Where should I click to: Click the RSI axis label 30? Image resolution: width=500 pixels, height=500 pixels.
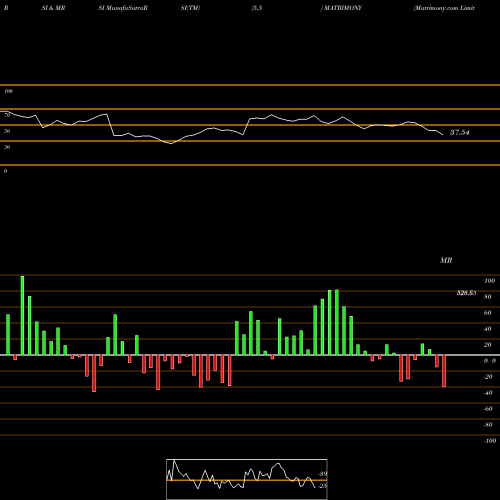pos(7,147)
